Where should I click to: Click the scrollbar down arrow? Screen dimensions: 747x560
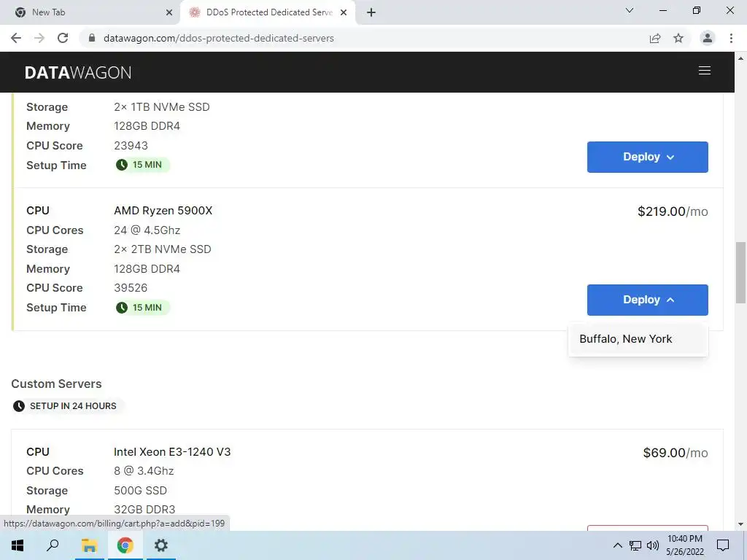pyautogui.click(x=740, y=524)
